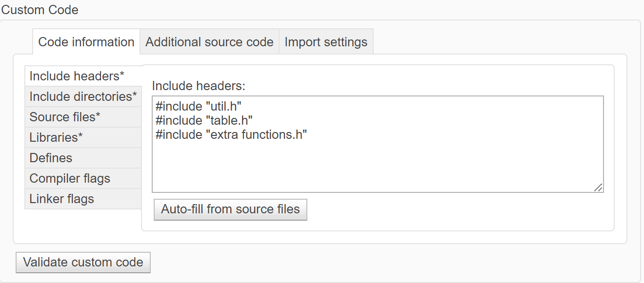Open the Additional source code tab
Viewport: 644px width, 283px height.
(x=209, y=42)
